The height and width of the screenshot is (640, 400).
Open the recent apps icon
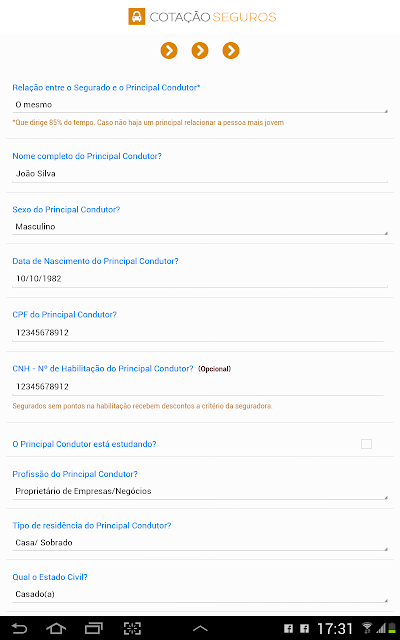pos(94,628)
